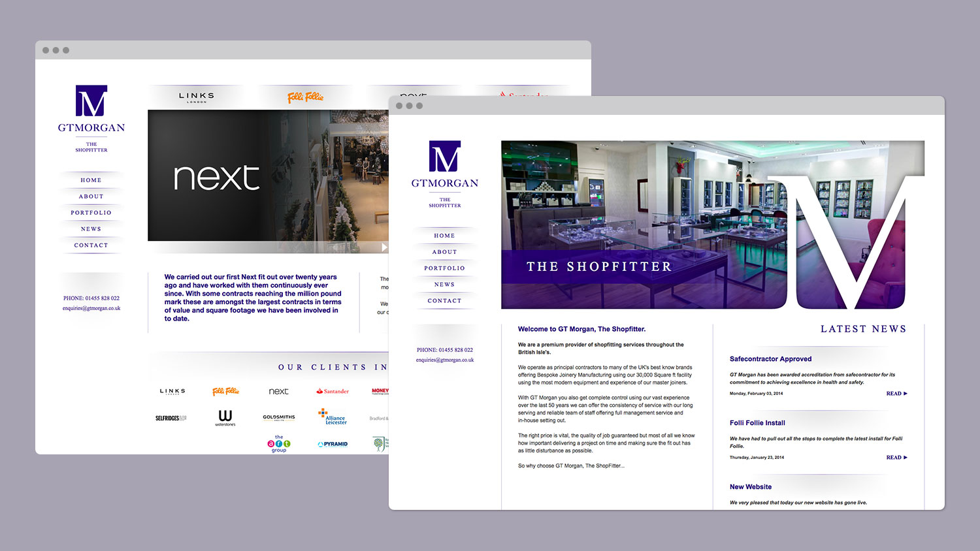
Task: Go to HOME in the front window menu
Action: [x=445, y=236]
